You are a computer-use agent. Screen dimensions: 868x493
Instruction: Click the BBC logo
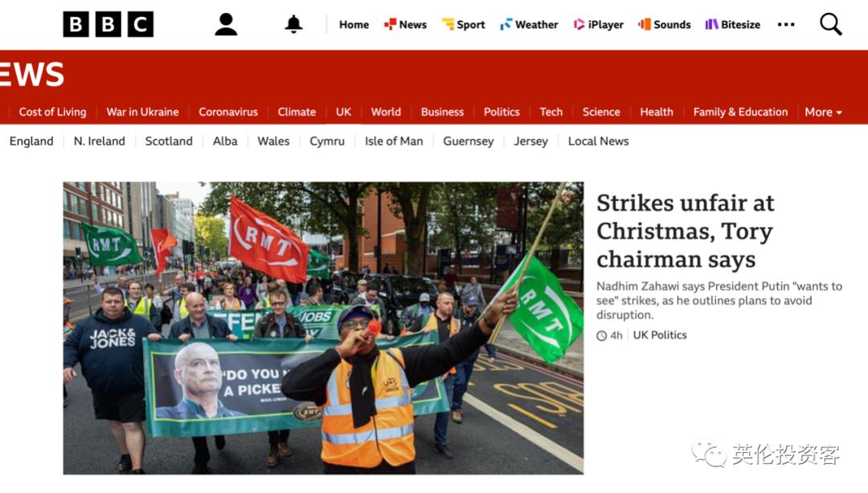[108, 24]
